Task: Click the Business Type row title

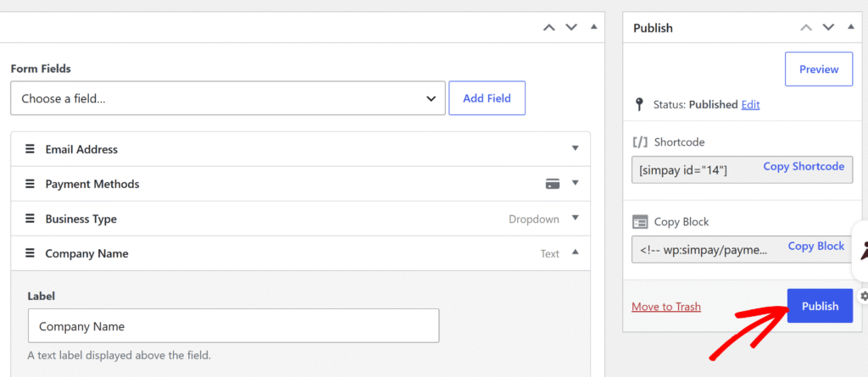Action: [81, 219]
